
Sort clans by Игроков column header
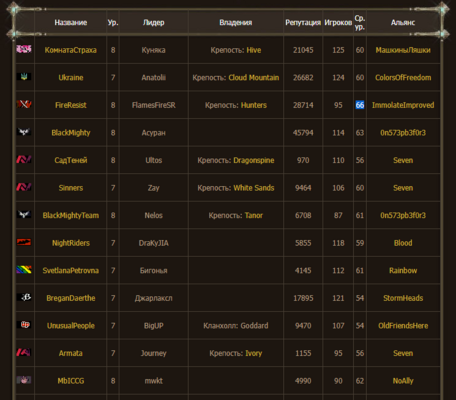[x=338, y=23]
